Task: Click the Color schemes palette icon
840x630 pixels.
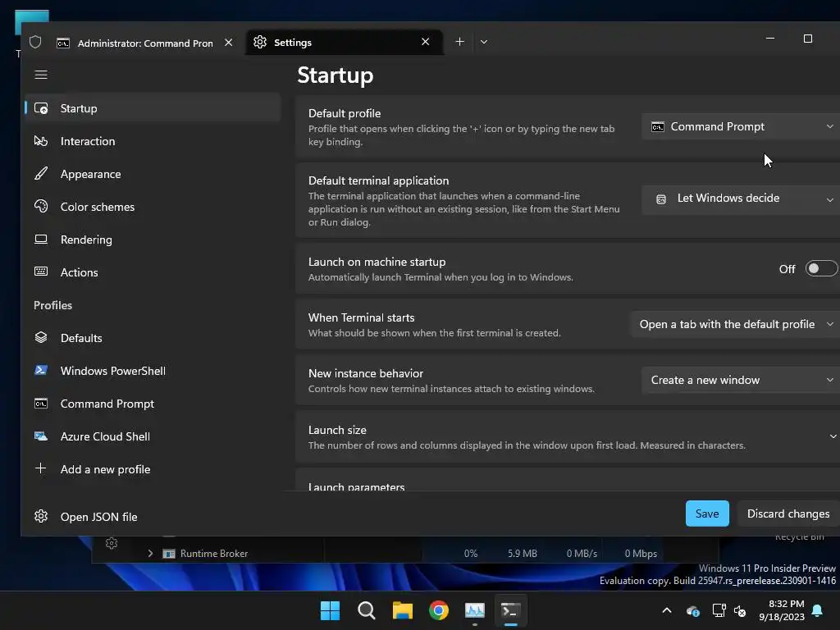Action: [x=41, y=207]
